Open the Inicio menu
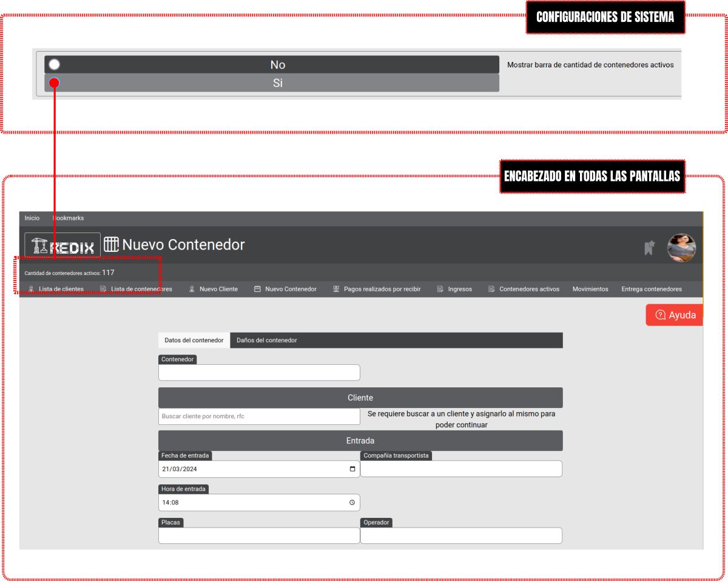This screenshot has height=581, width=728. 32,218
